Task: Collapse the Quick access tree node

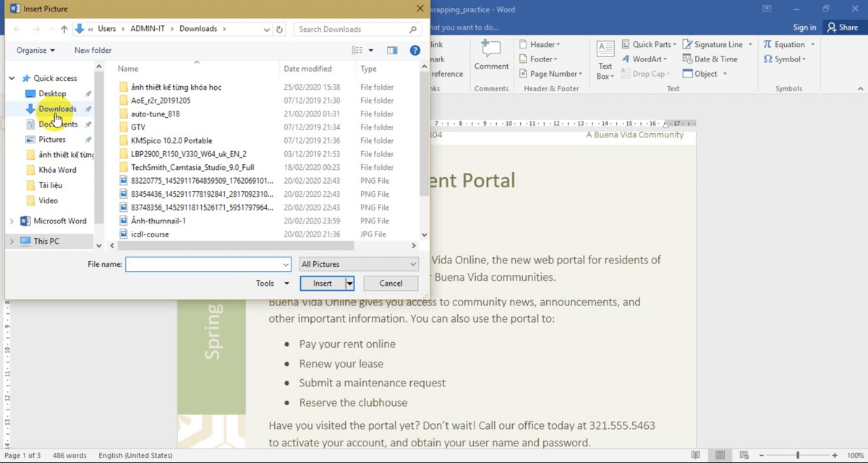Action: [x=12, y=78]
